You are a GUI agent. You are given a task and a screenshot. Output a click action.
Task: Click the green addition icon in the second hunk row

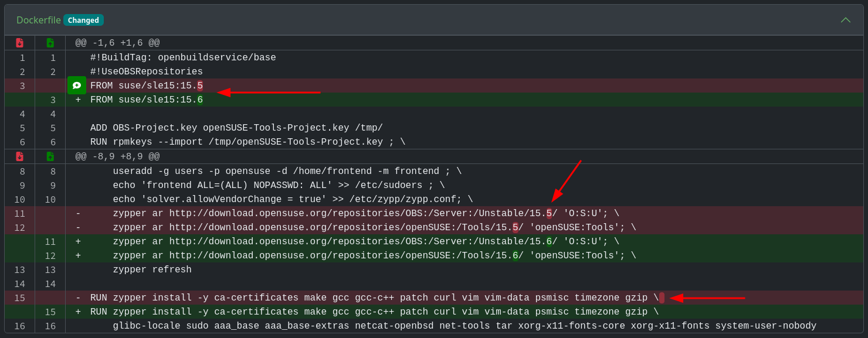click(x=50, y=156)
